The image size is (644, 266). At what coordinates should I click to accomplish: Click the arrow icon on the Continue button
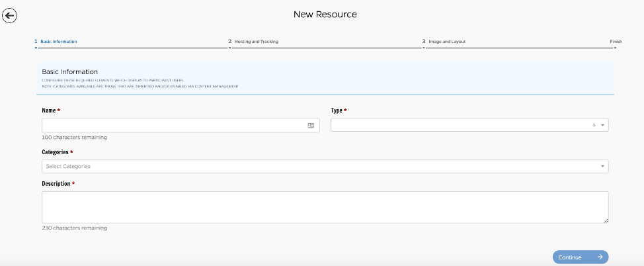pyautogui.click(x=599, y=257)
